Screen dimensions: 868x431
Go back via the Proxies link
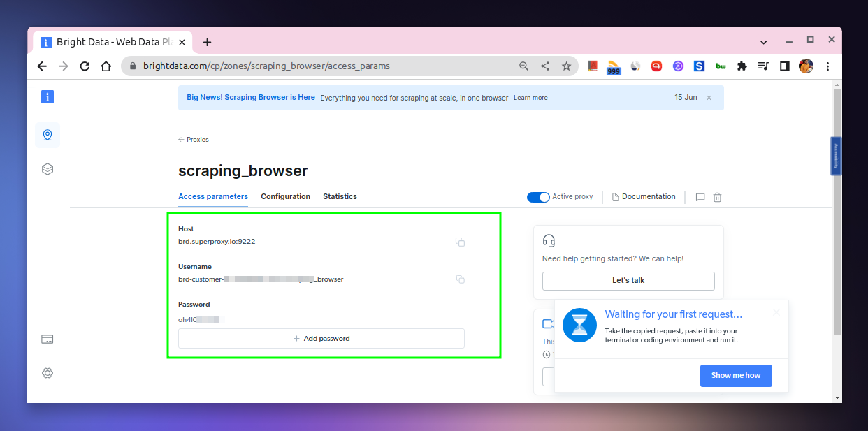click(194, 140)
